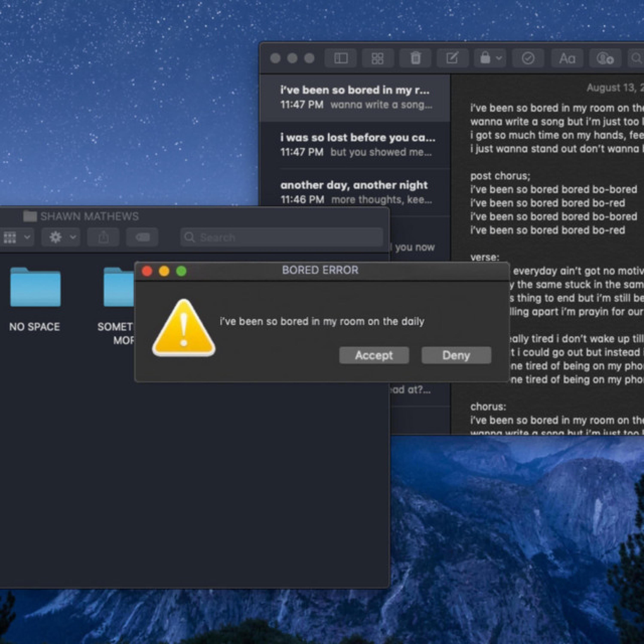Expand the Finder gear action menu
The image size is (644, 644).
(61, 237)
